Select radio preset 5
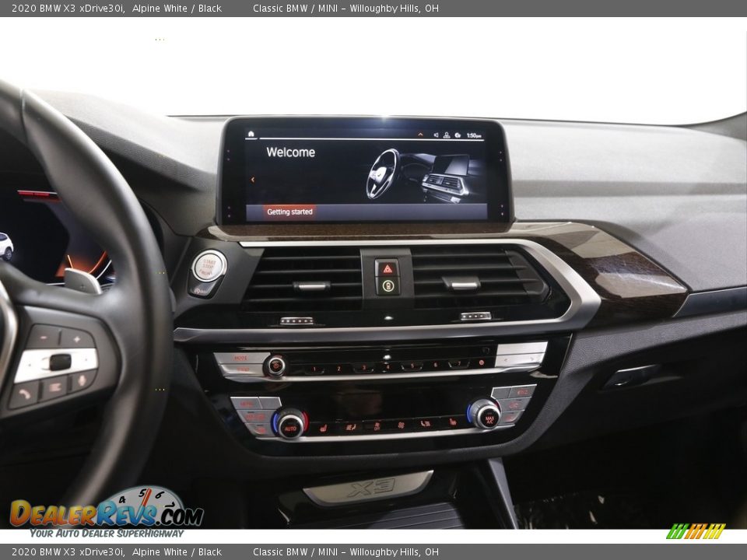The width and height of the screenshot is (747, 560). [412, 366]
